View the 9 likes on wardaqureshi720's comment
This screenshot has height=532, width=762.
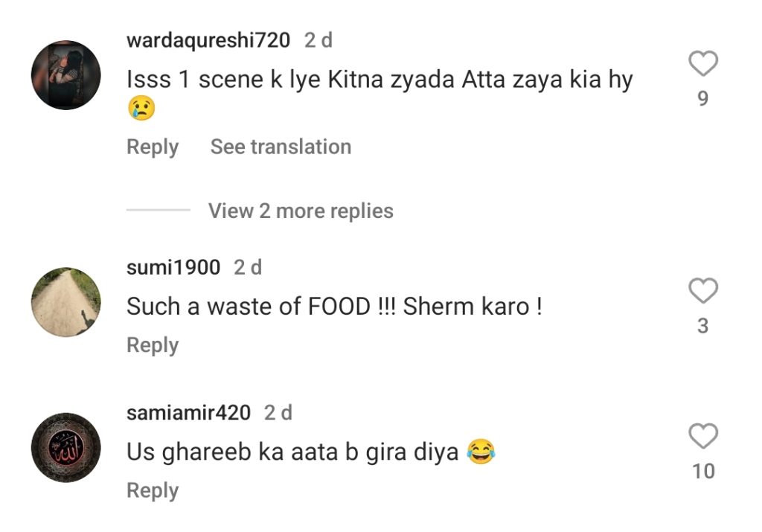click(702, 99)
